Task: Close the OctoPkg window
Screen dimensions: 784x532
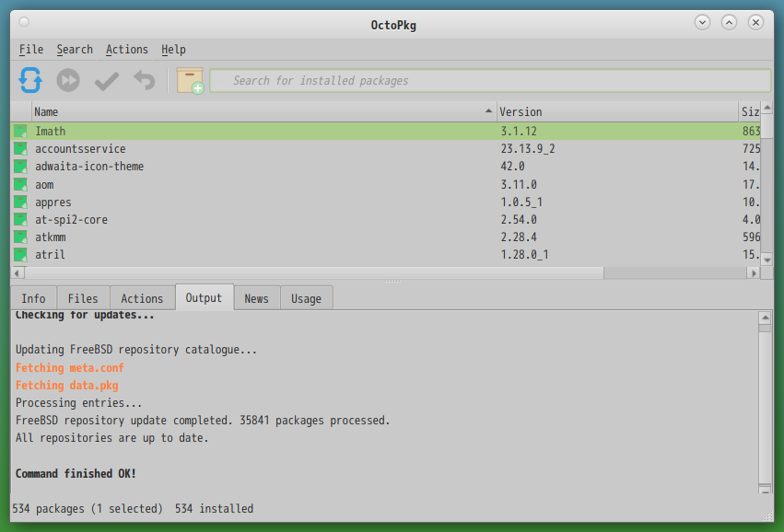Action: [755, 22]
